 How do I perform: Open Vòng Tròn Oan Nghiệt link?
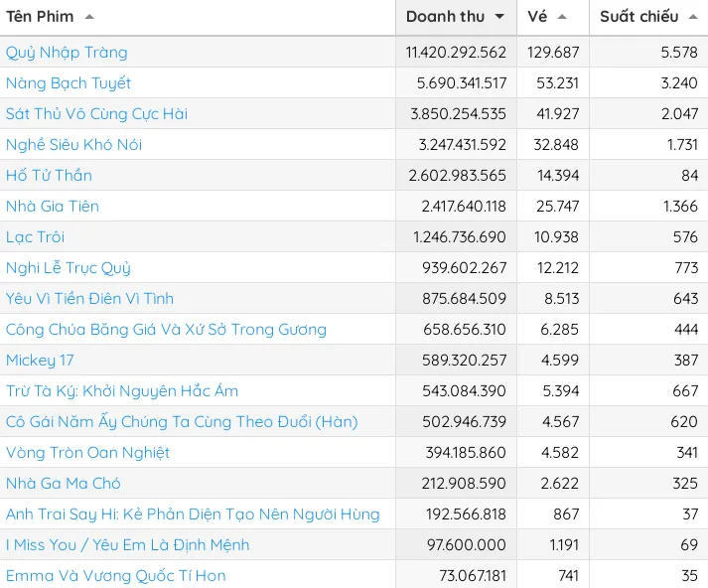87,452
